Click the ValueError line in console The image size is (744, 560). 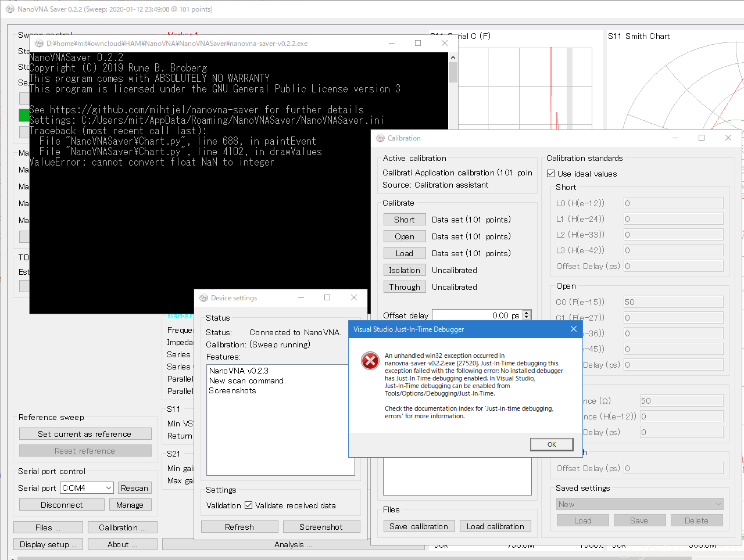152,162
